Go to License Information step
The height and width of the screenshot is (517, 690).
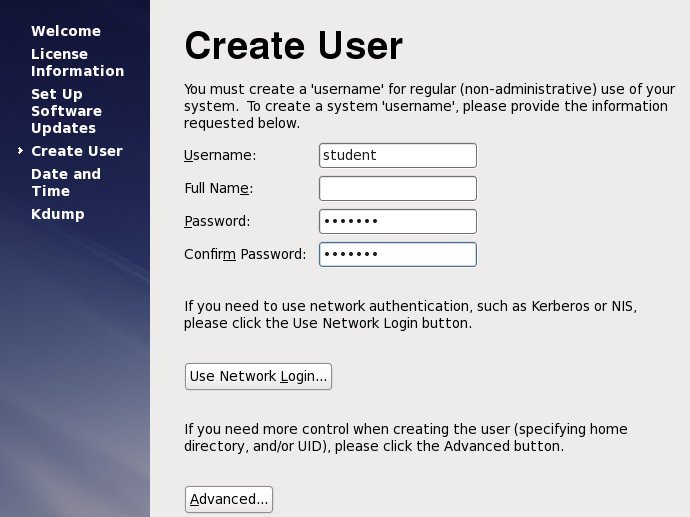point(77,62)
